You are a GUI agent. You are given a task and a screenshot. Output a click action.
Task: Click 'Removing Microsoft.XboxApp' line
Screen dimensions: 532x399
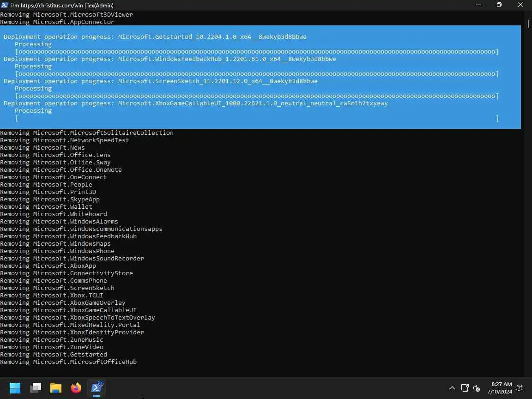pyautogui.click(x=48, y=266)
